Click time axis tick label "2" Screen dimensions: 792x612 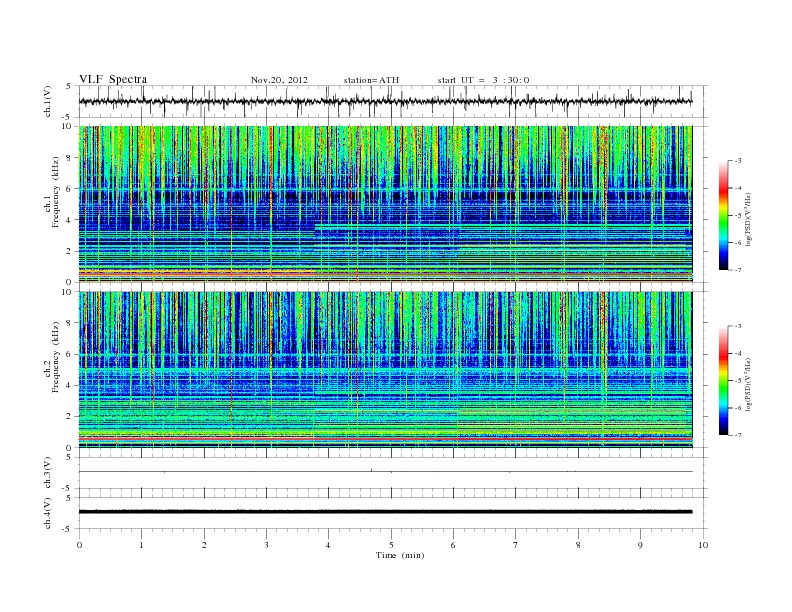(204, 545)
